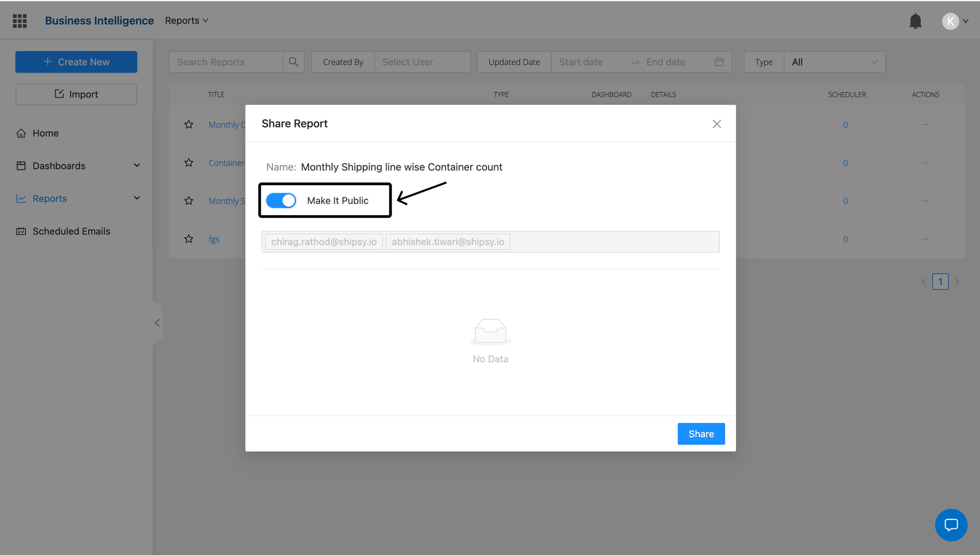Close the Share Report dialog

coord(717,124)
